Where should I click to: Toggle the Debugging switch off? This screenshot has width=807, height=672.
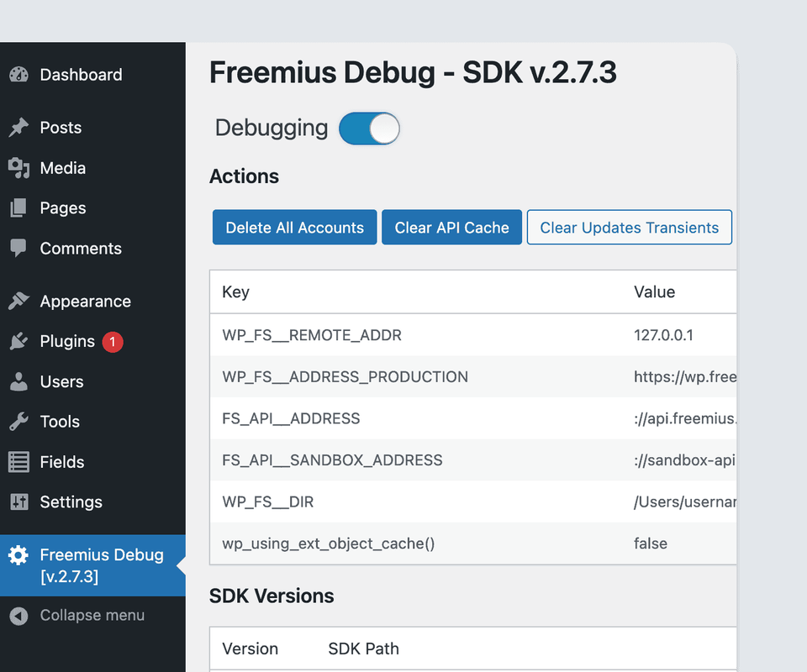[x=369, y=129]
